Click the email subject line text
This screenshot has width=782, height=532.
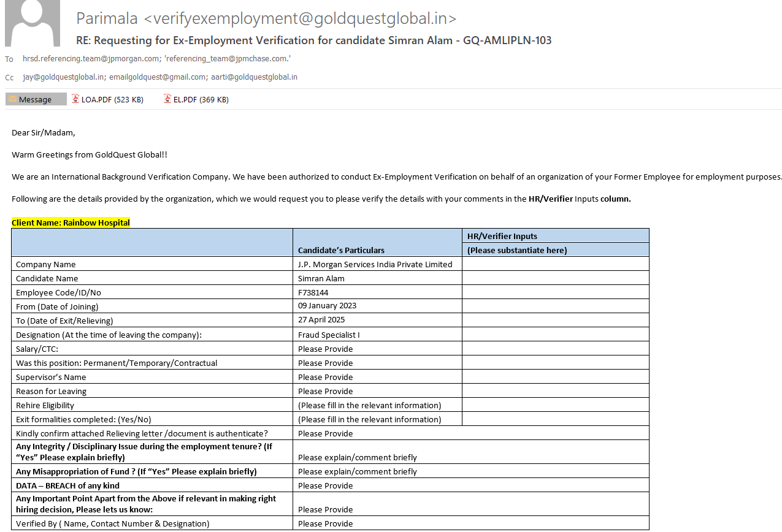(313, 40)
